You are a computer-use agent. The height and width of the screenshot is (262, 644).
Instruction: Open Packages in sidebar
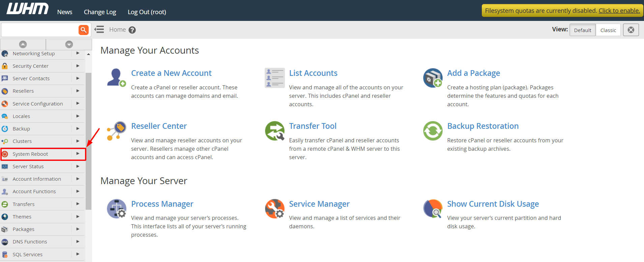pyautogui.click(x=24, y=229)
